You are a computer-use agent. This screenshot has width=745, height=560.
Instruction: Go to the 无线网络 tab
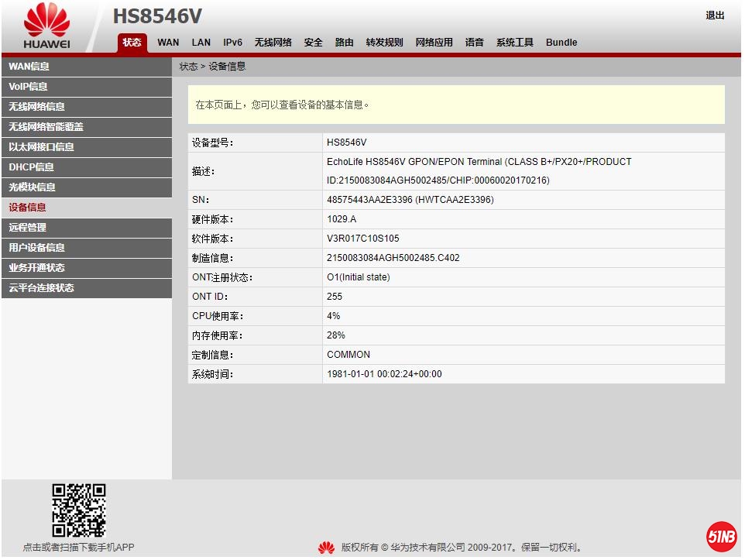pos(273,43)
